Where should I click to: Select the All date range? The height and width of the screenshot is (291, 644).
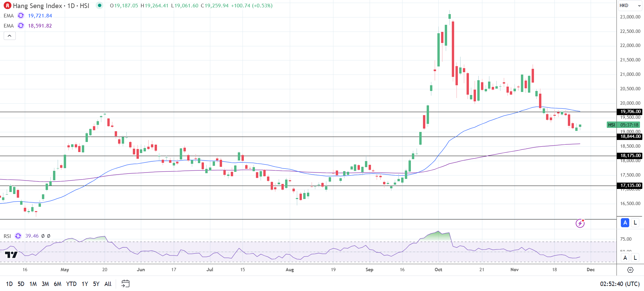108,284
